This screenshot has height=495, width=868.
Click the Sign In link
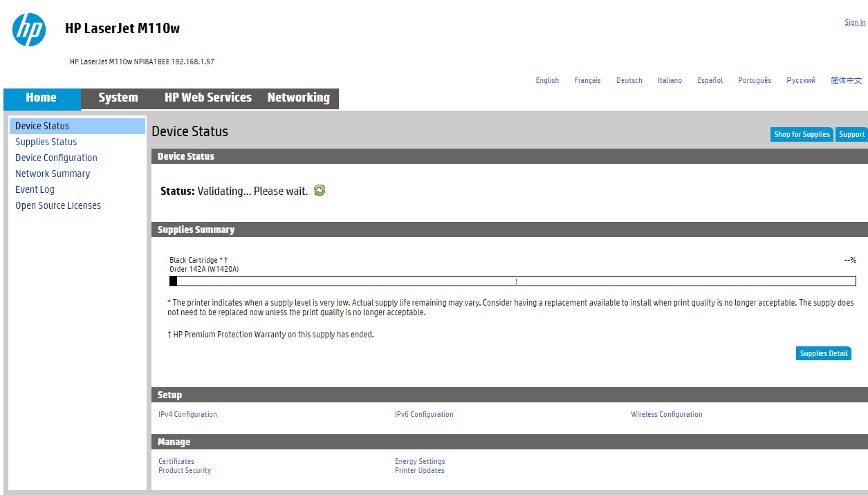tap(855, 23)
